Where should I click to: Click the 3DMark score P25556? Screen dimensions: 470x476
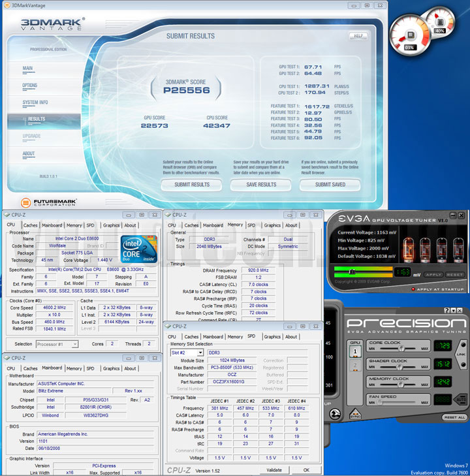186,90
